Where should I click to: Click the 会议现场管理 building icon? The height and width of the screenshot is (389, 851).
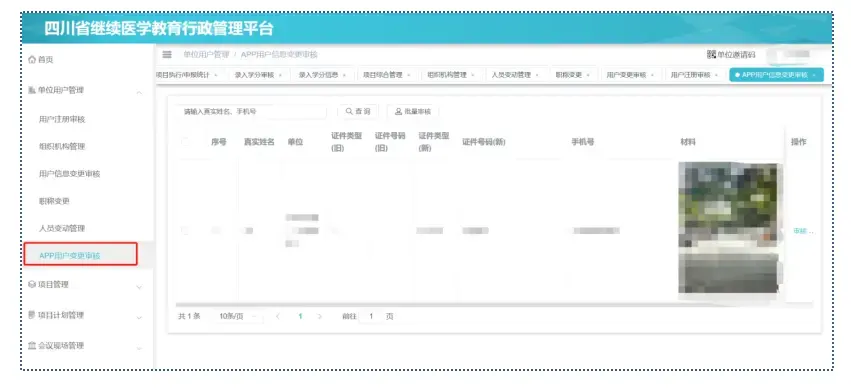point(31,346)
